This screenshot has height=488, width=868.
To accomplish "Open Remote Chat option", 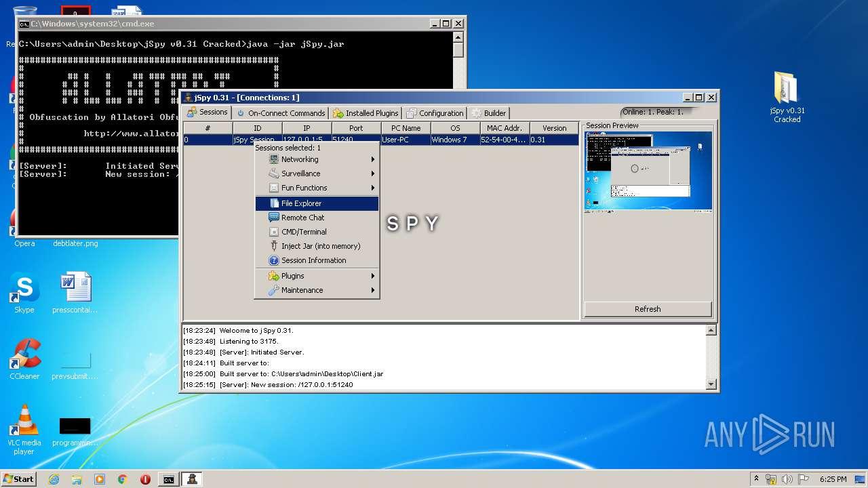I will pos(317,218).
